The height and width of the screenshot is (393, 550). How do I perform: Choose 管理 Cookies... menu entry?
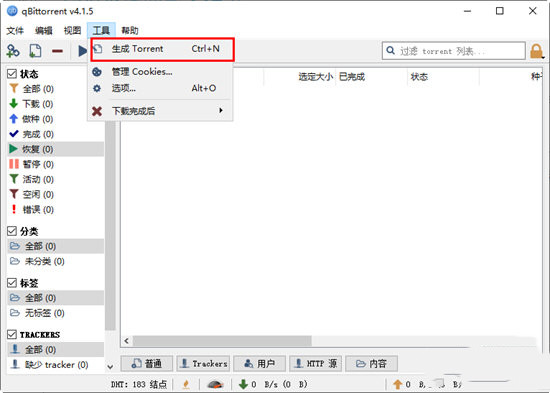tap(161, 72)
